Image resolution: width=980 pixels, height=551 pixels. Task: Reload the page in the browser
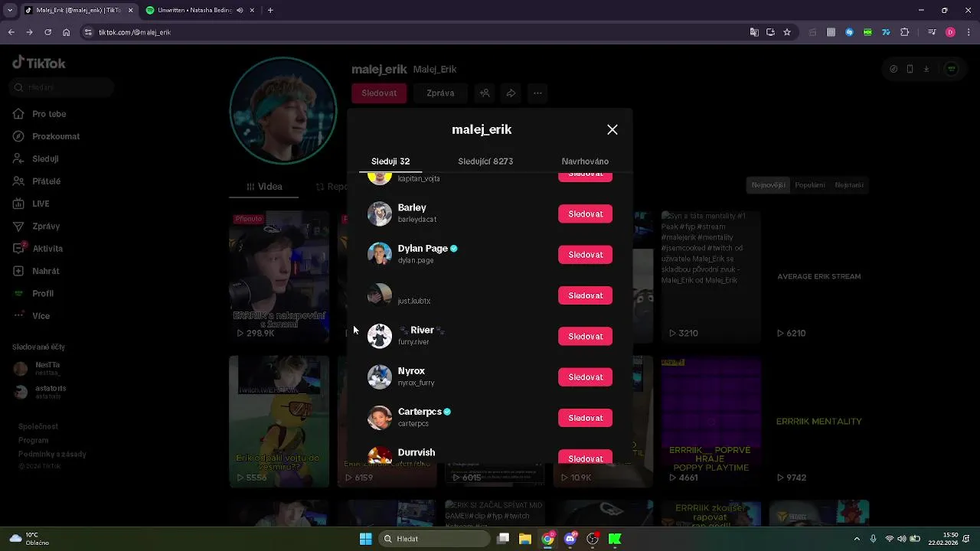(47, 32)
